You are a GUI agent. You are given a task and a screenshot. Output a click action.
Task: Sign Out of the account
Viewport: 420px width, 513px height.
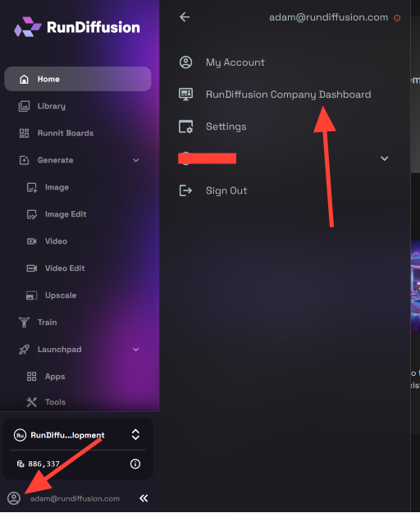pos(226,190)
